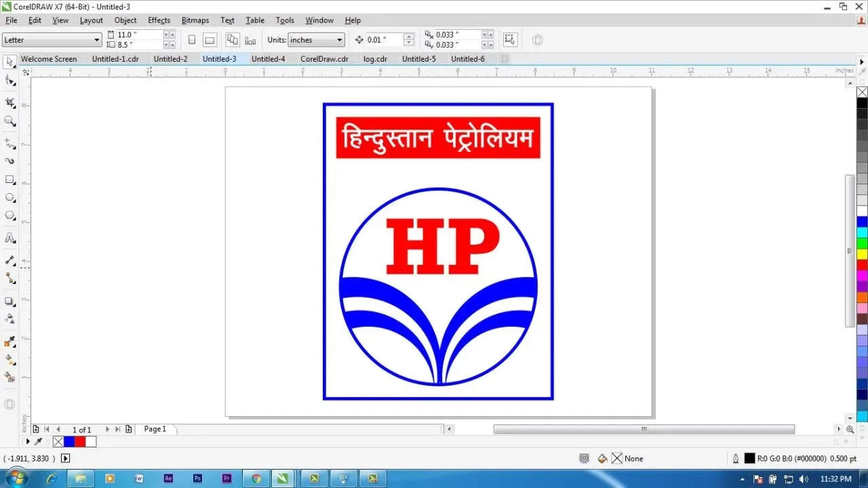Select the Transparency tool
The height and width of the screenshot is (488, 868).
(9, 319)
